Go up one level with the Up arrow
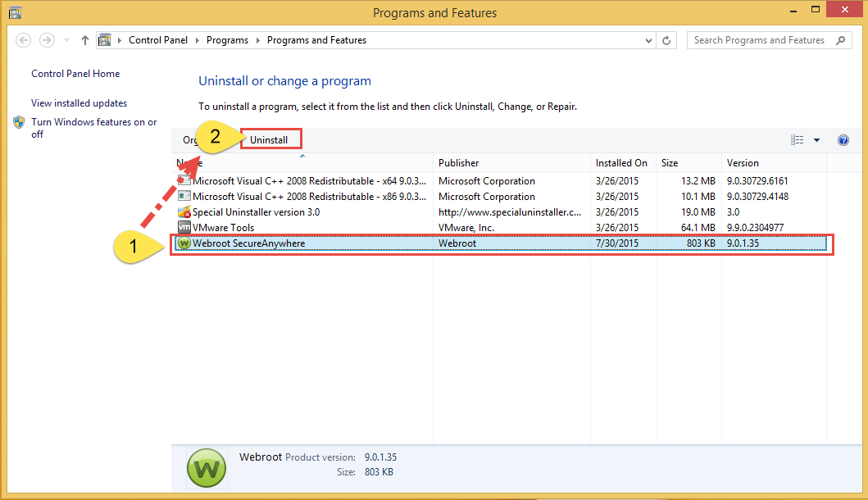This screenshot has height=500, width=868. click(84, 40)
